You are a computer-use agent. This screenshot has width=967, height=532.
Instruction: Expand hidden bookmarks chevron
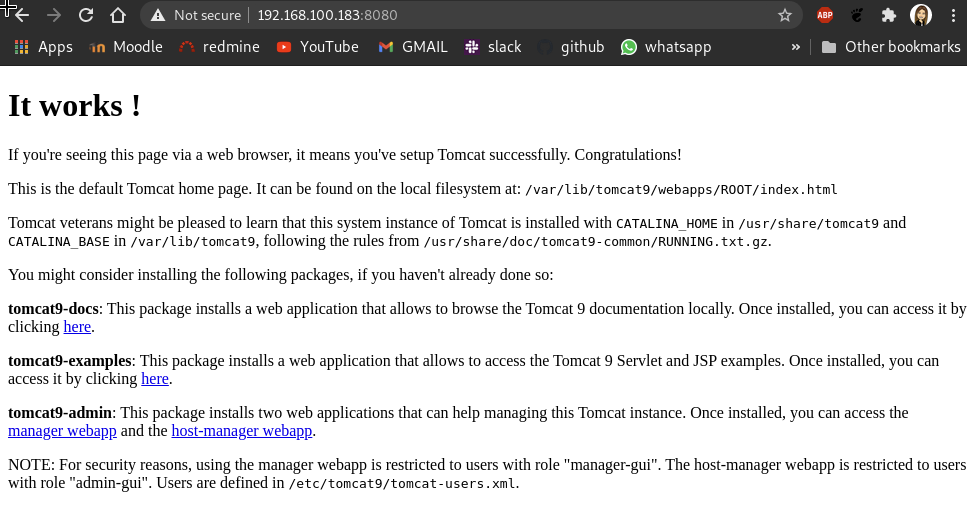(x=796, y=47)
